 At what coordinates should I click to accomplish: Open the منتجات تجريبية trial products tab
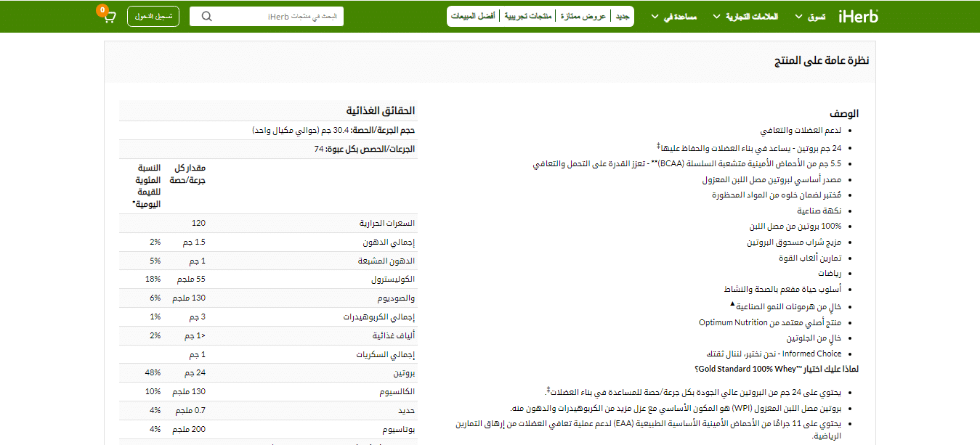tap(529, 16)
